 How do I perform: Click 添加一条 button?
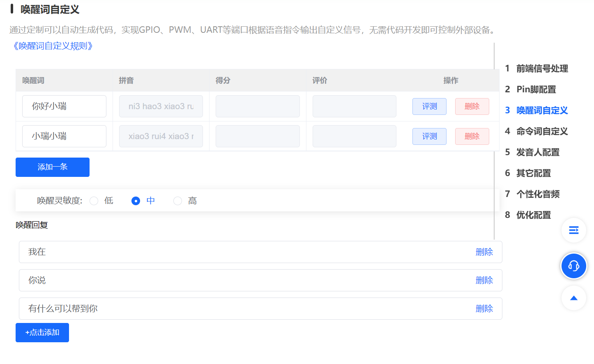53,167
